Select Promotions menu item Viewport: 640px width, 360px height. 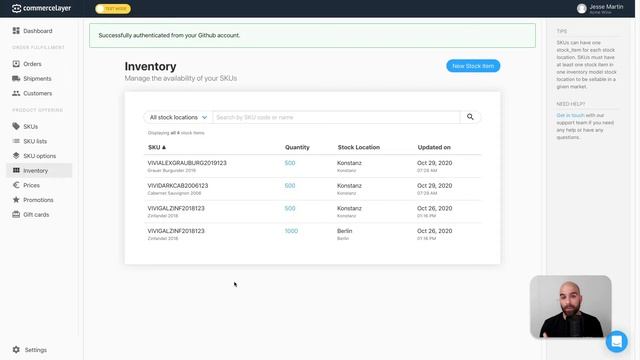[x=38, y=200]
